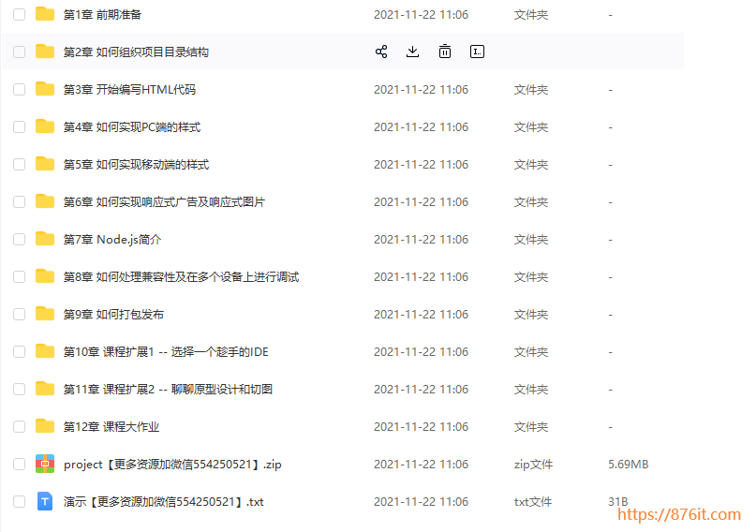The width and height of the screenshot is (756, 532).
Task: Check the box for 第3章 开始编写HTML代码
Action: pos(20,90)
